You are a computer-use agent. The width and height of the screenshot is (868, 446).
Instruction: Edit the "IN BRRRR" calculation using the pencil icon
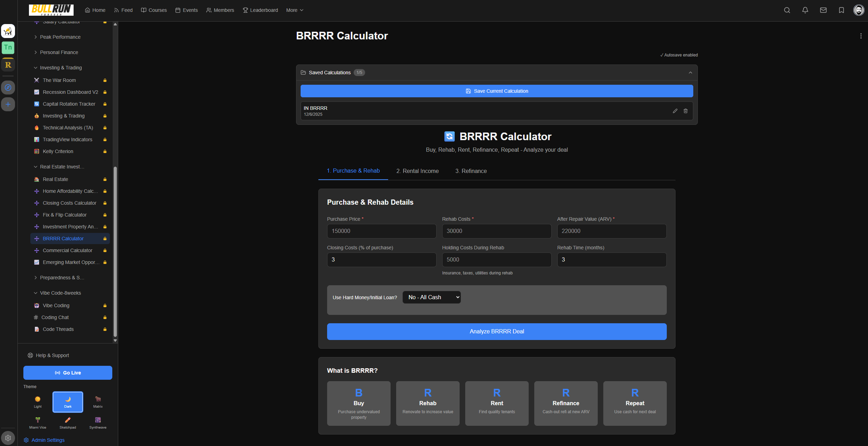click(675, 111)
